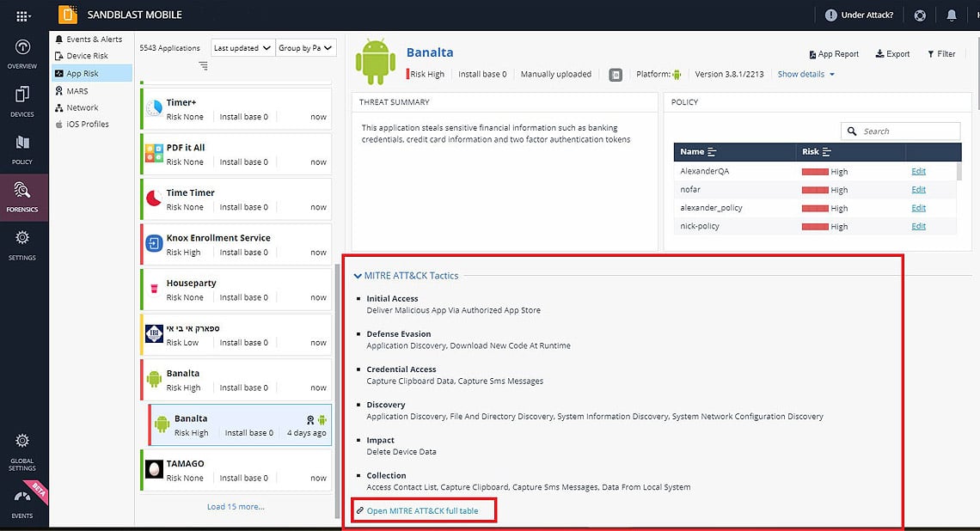
Task: Generate the App Report
Action: [834, 54]
